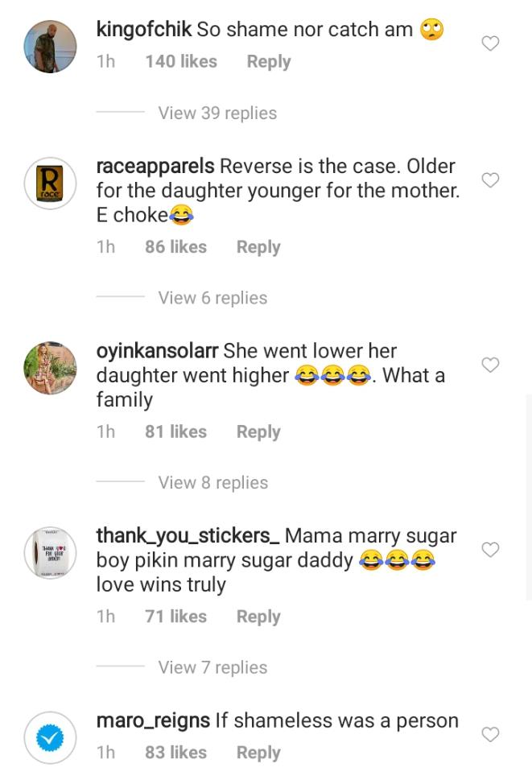532x784 pixels.
Task: Open raceapparels profile avatar
Action: (x=51, y=184)
